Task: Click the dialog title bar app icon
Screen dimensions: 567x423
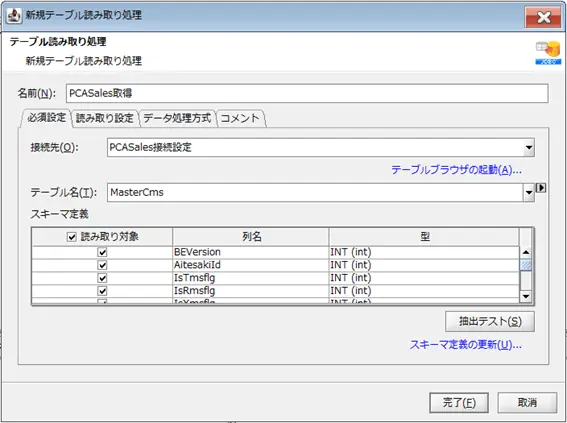Action: click(x=13, y=16)
